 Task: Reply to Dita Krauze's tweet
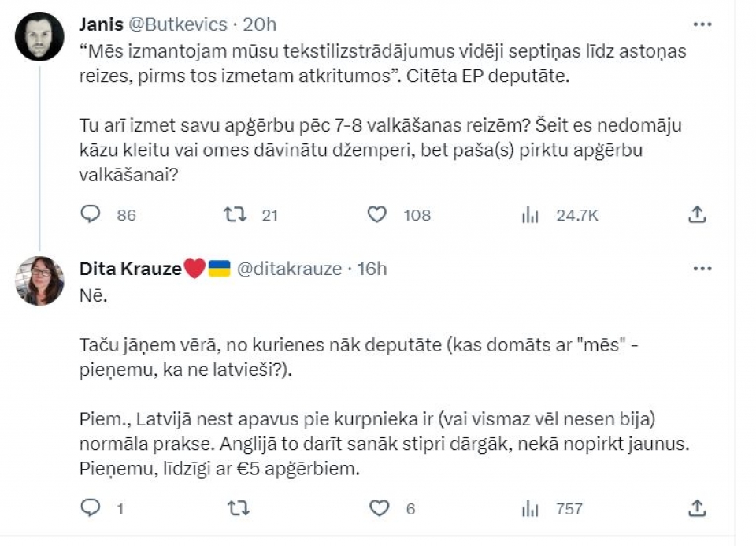pos(90,508)
